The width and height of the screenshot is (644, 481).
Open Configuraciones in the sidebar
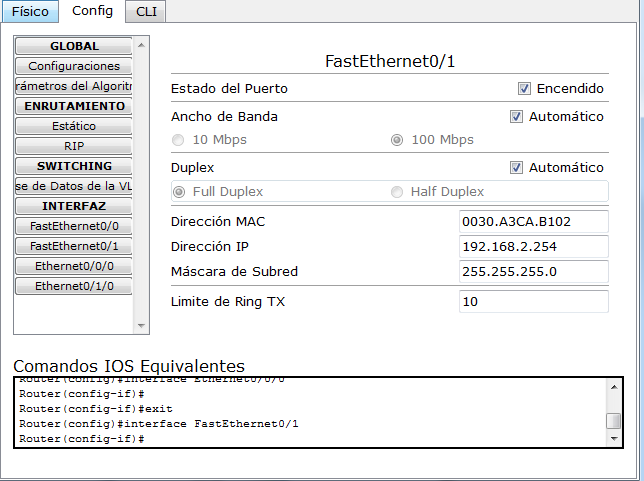[74, 66]
